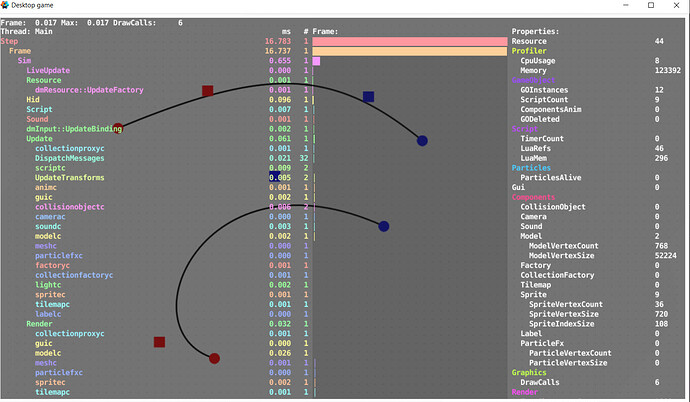Image resolution: width=690 pixels, height=402 pixels.
Task: Click the peach Frame time bar
Action: [x=408, y=51]
